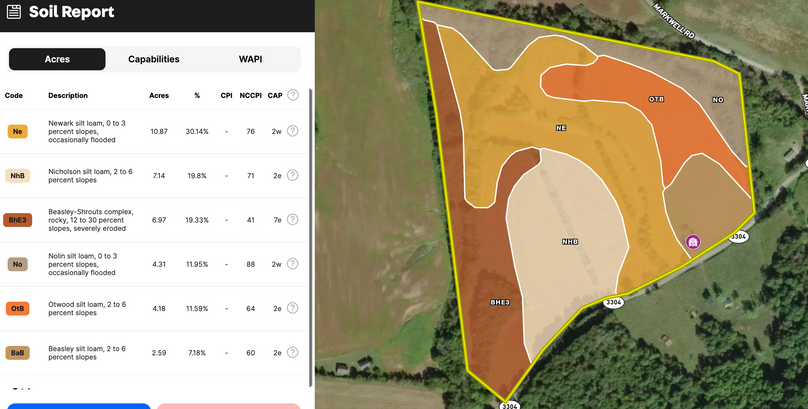Screen dimensions: 808x409
Task: Open help info for Newark silt loam row
Action: (293, 131)
